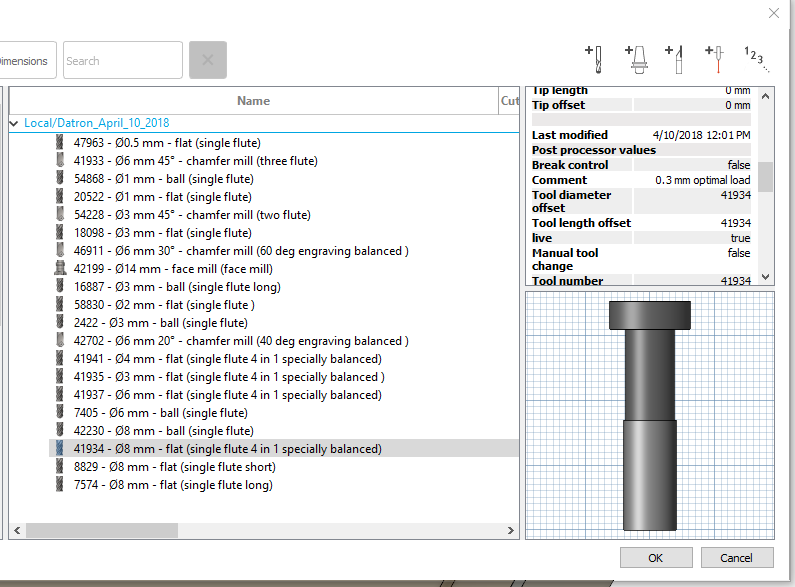This screenshot has height=587, width=795.
Task: Click the Search input field
Action: click(123, 60)
